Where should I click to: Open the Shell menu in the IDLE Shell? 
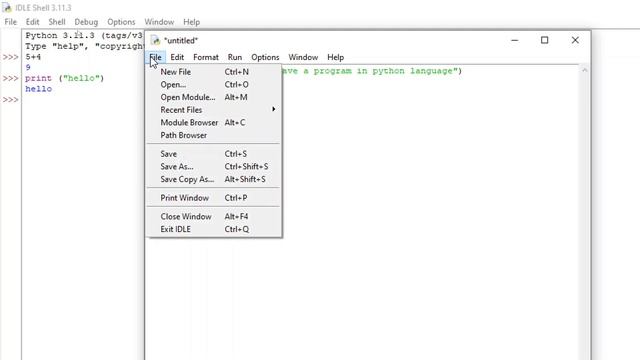57,22
